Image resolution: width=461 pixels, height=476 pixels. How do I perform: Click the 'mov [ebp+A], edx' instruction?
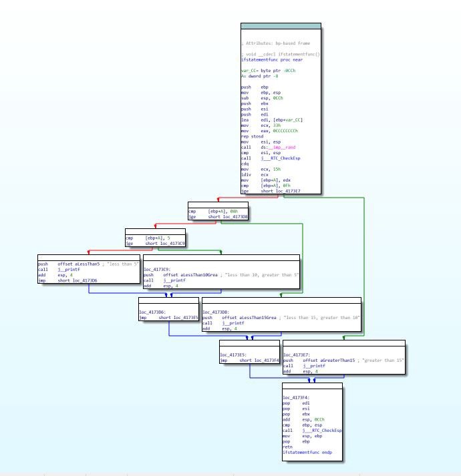pos(266,180)
